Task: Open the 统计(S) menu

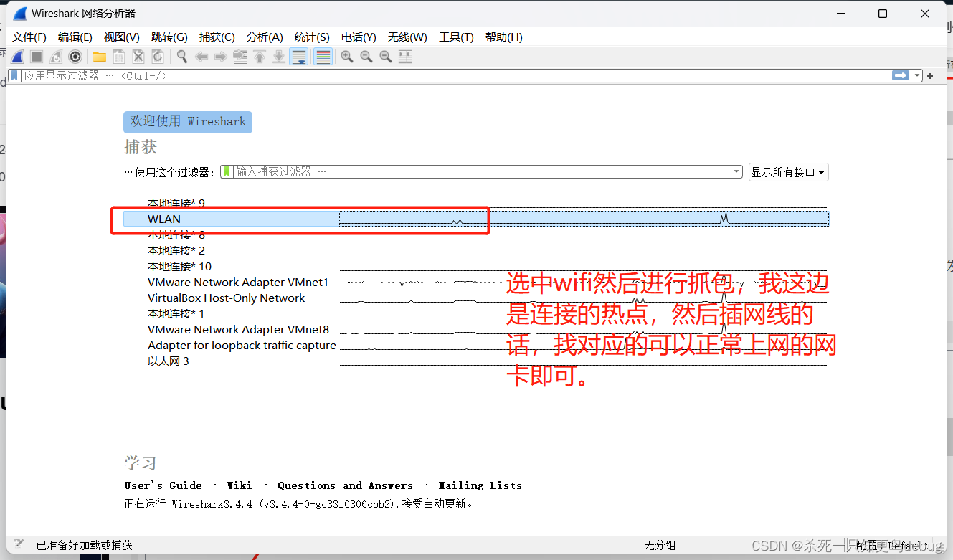Action: pyautogui.click(x=312, y=37)
